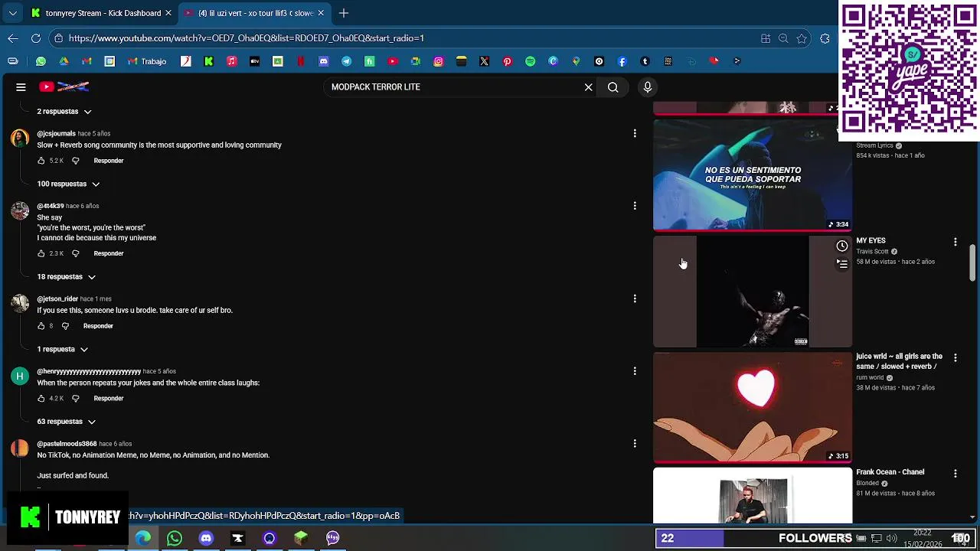Viewport: 980px width, 551px height.
Task: Open the Facebook bookmark
Action: pyautogui.click(x=622, y=61)
